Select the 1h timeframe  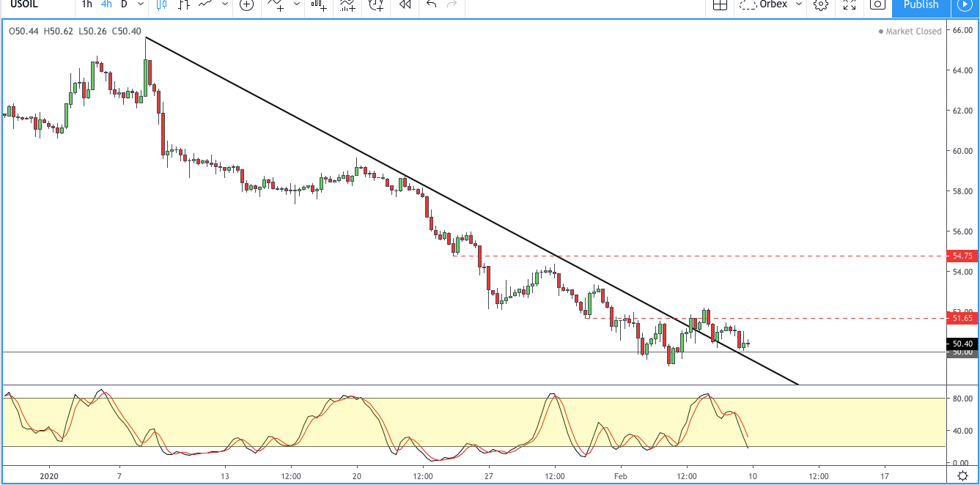(x=86, y=4)
